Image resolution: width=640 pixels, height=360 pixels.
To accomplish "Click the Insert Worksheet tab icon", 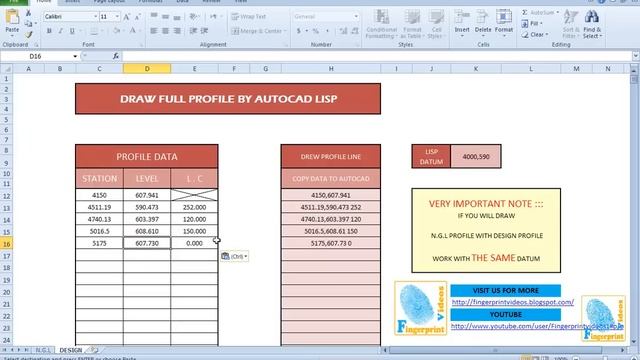I will coord(94,350).
